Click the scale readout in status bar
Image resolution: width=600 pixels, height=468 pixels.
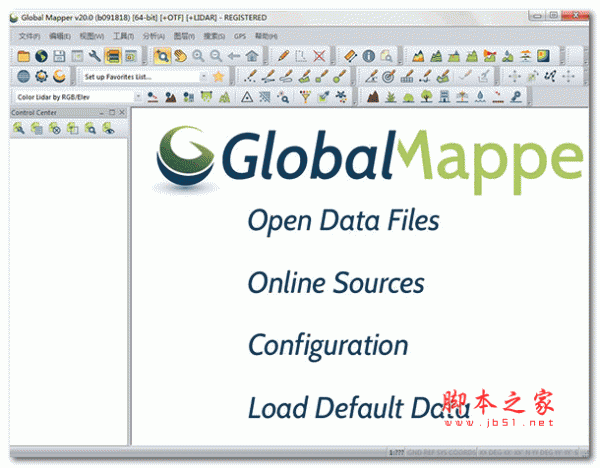(396, 453)
